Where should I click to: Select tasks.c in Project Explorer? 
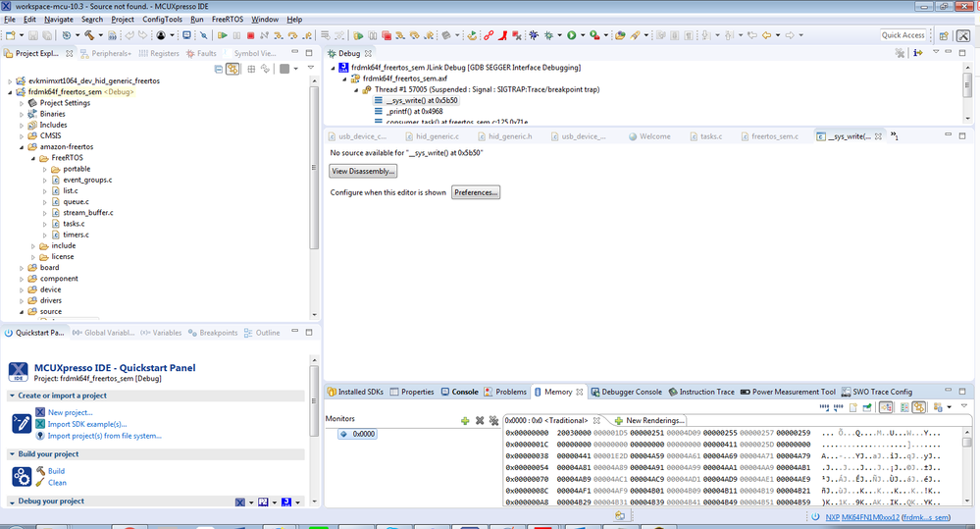(x=74, y=224)
